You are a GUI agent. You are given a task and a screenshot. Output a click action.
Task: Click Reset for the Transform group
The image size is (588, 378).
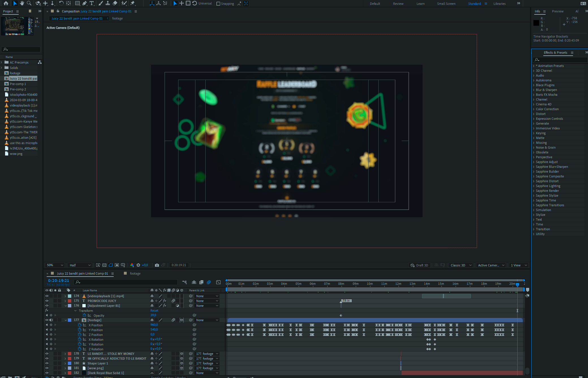(x=154, y=310)
